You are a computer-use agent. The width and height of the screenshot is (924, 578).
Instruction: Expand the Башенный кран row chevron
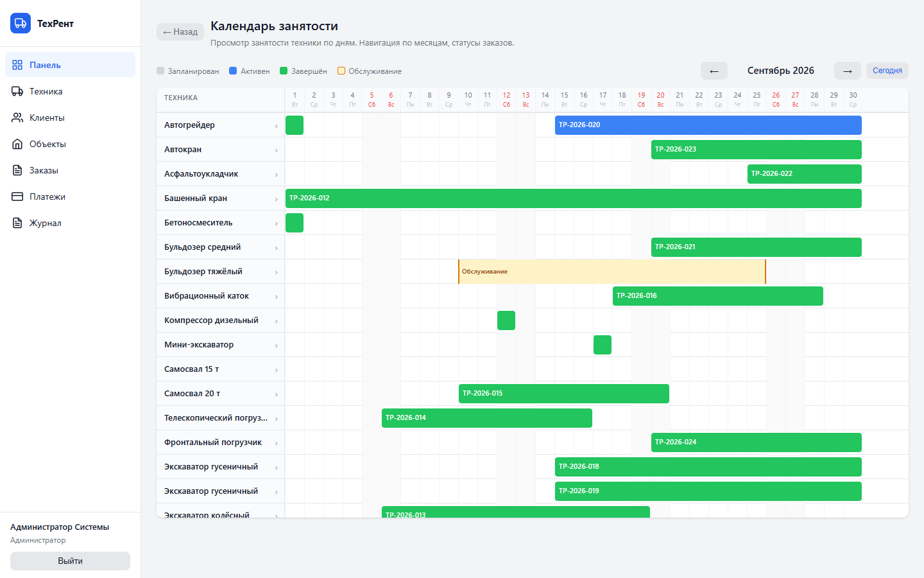point(277,199)
